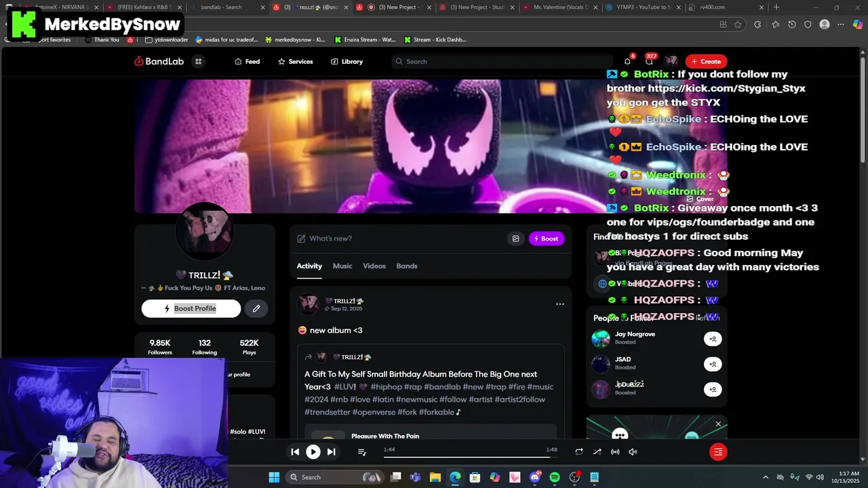Switch to the Activity tab
Screen dimensions: 868x488
pyautogui.click(x=309, y=266)
